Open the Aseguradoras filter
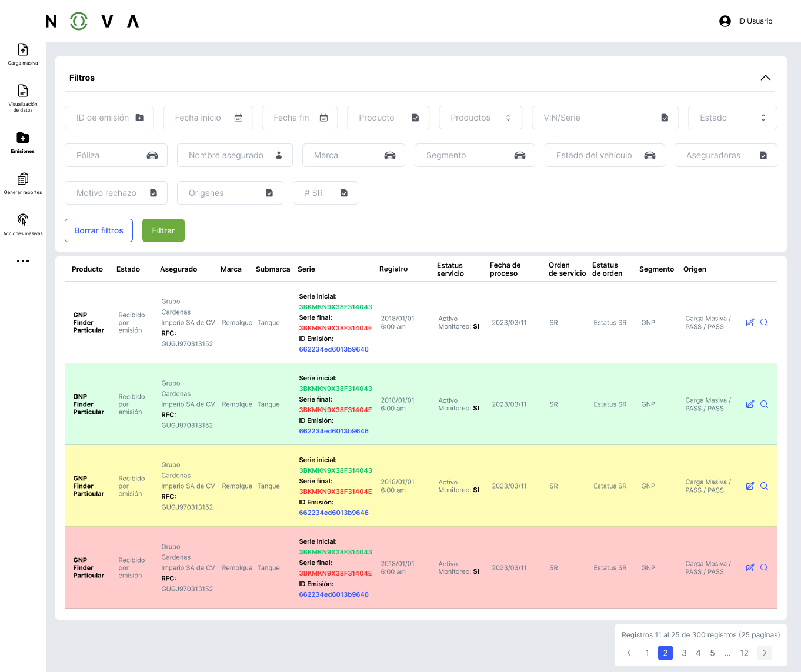Image resolution: width=801 pixels, height=672 pixels. pos(726,155)
